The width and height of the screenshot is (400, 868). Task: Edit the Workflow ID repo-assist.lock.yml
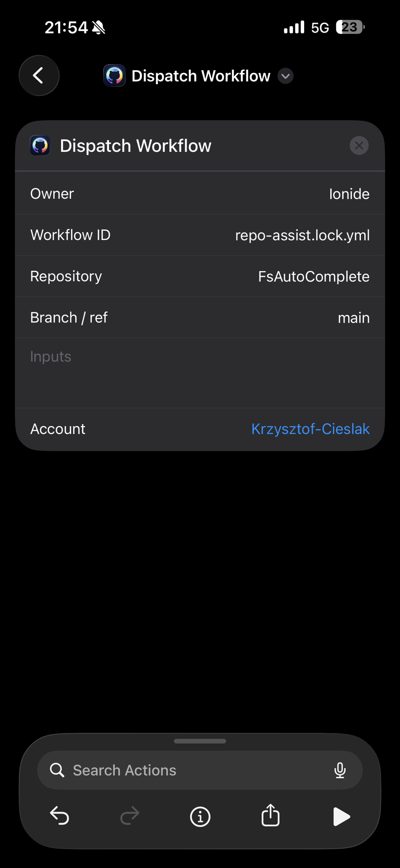tap(302, 235)
